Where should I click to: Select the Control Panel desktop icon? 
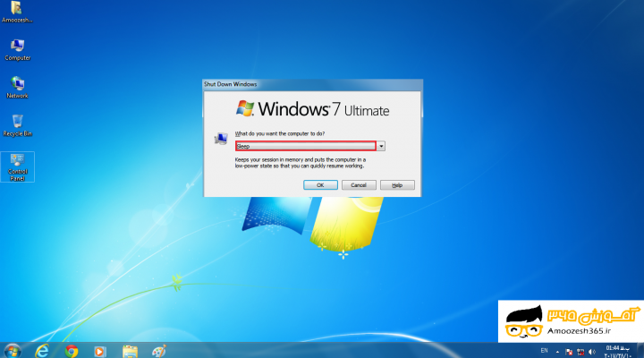click(x=17, y=166)
